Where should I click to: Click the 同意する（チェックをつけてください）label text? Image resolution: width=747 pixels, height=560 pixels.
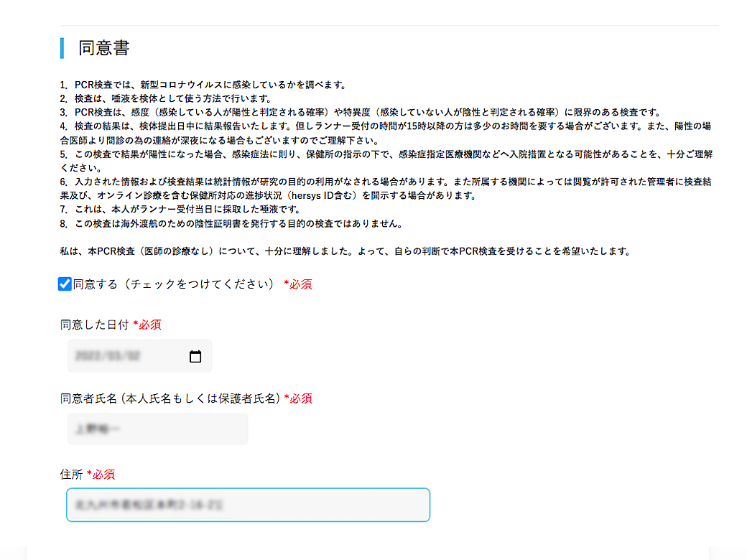tap(174, 284)
